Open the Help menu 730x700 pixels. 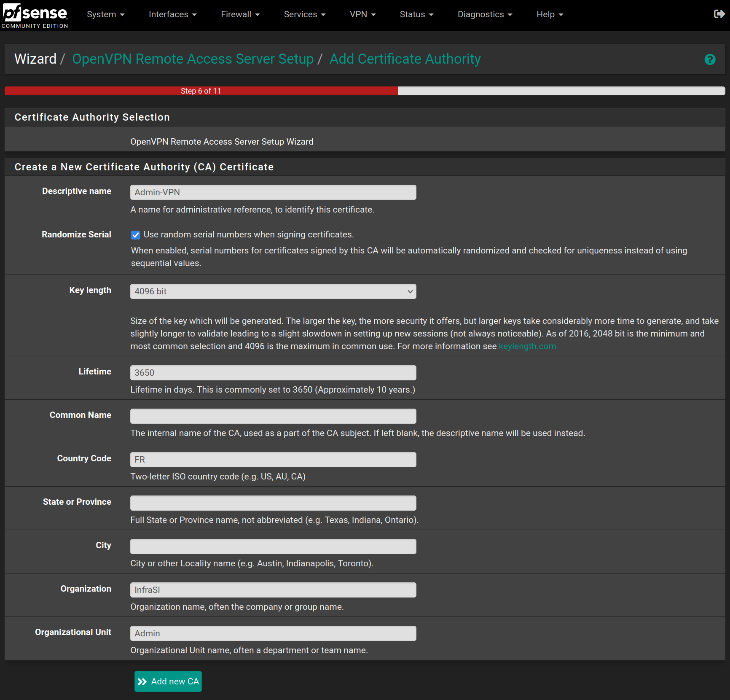click(x=550, y=14)
